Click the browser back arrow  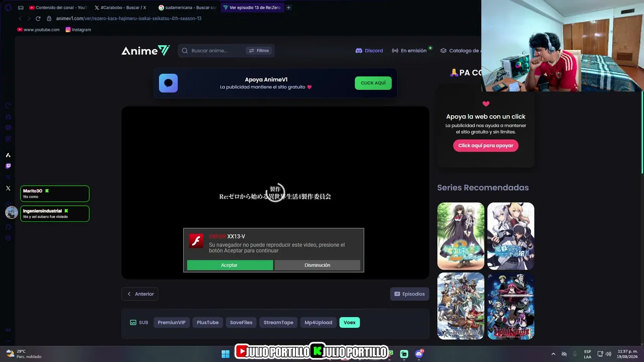click(20, 19)
